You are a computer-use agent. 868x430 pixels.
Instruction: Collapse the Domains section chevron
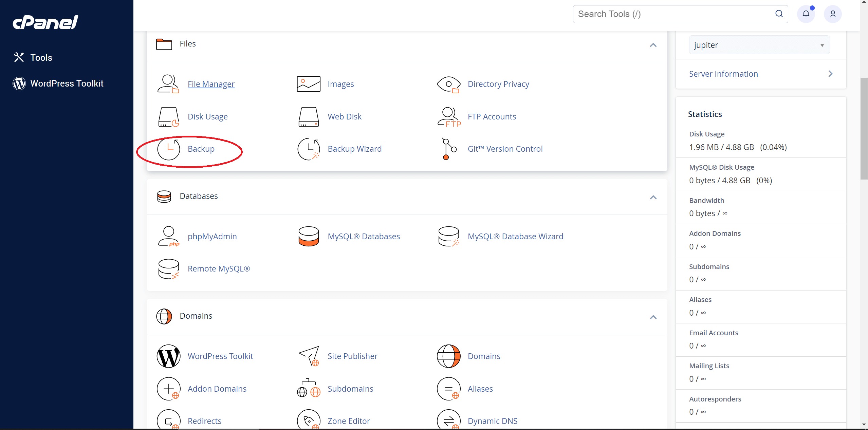click(653, 317)
